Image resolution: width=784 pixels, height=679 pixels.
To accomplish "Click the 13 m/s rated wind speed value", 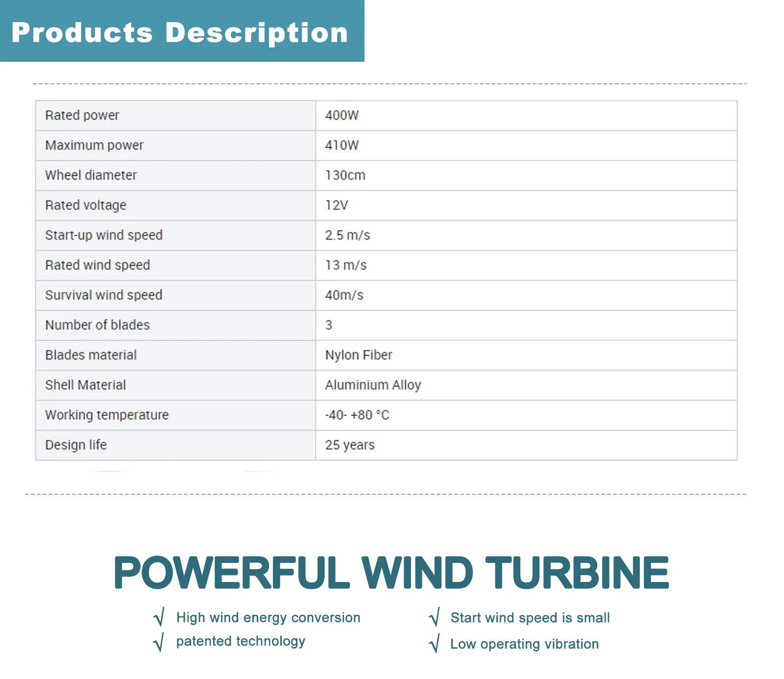I will [346, 266].
